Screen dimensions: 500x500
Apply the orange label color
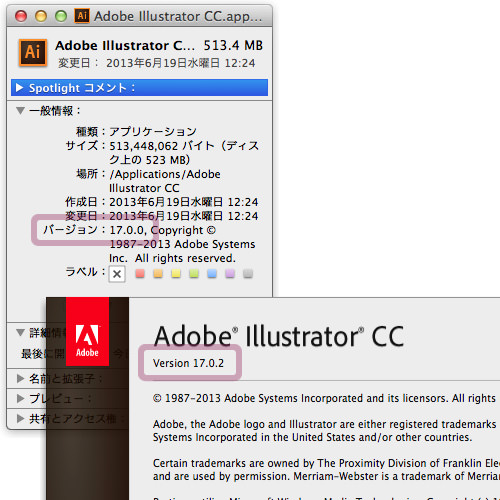(158, 274)
